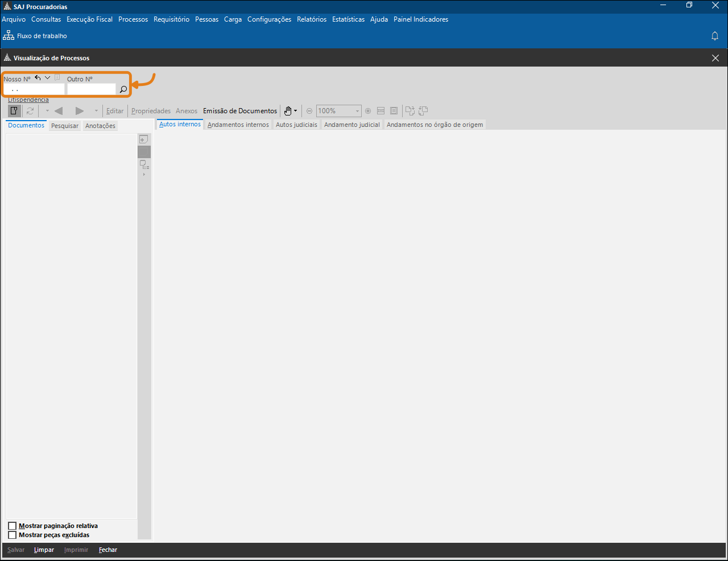Image resolution: width=728 pixels, height=561 pixels.
Task: Click the notification bell icon
Action: (x=715, y=36)
